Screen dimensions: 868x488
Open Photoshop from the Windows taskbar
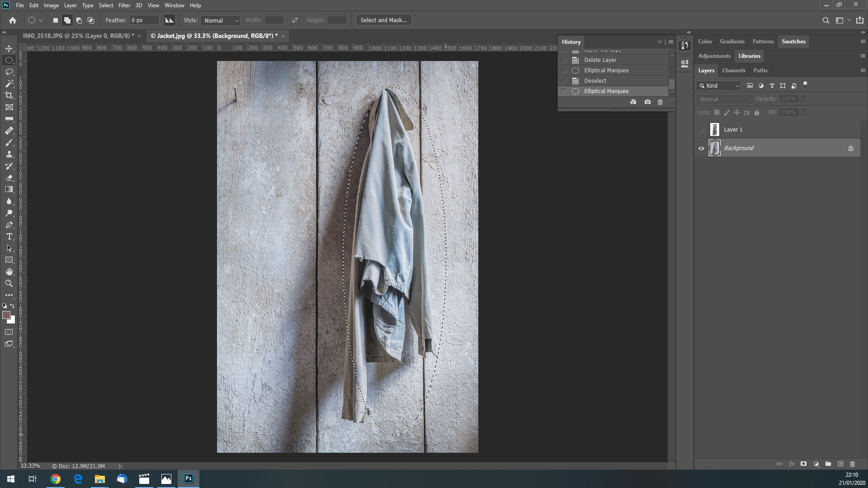click(188, 479)
